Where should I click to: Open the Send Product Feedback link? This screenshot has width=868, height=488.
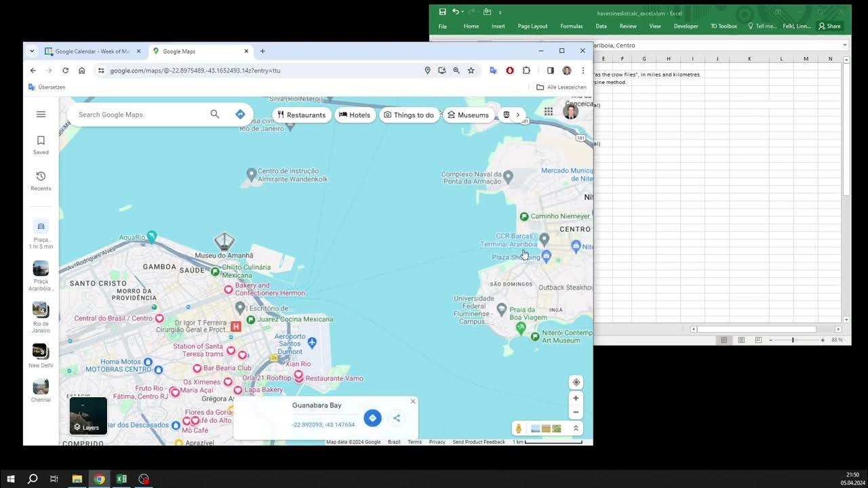[479, 442]
